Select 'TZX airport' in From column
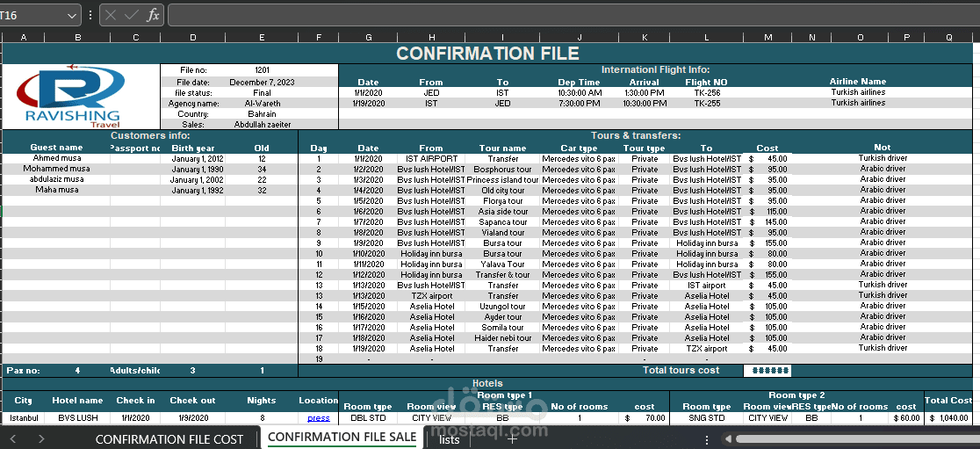980x449 pixels. coord(431,296)
